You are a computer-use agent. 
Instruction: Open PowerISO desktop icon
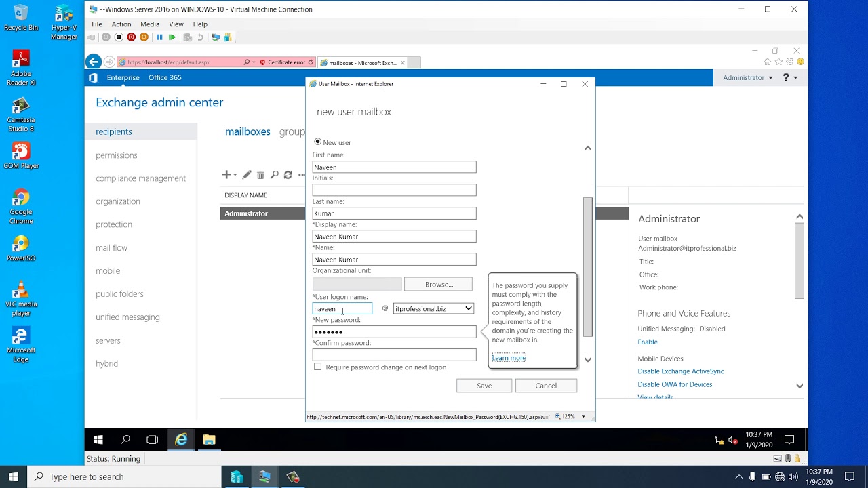[21, 248]
